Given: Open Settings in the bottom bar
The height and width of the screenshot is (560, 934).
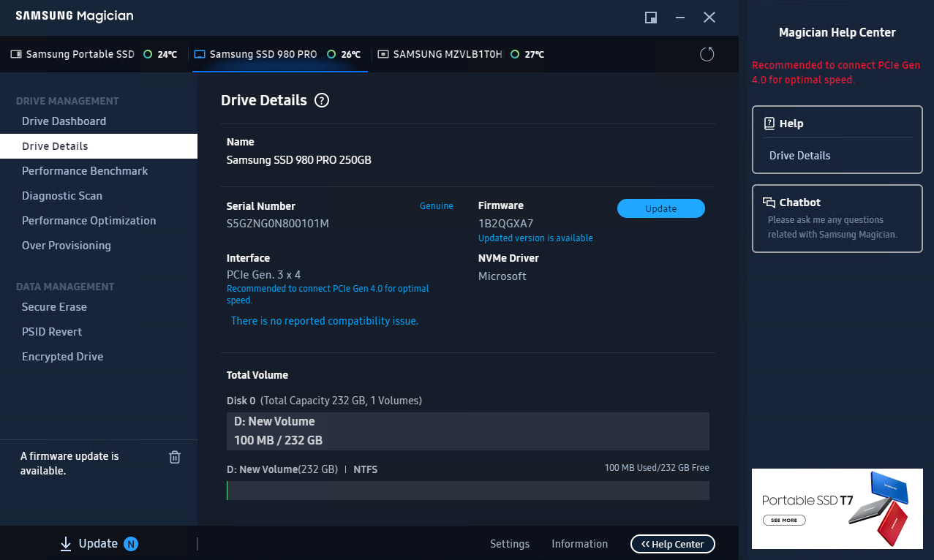Looking at the screenshot, I should (x=510, y=544).
